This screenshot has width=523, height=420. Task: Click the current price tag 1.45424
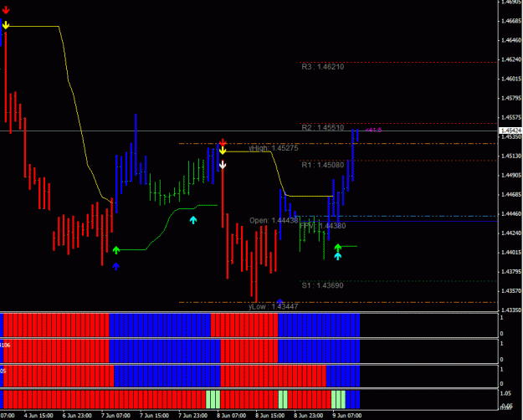511,131
